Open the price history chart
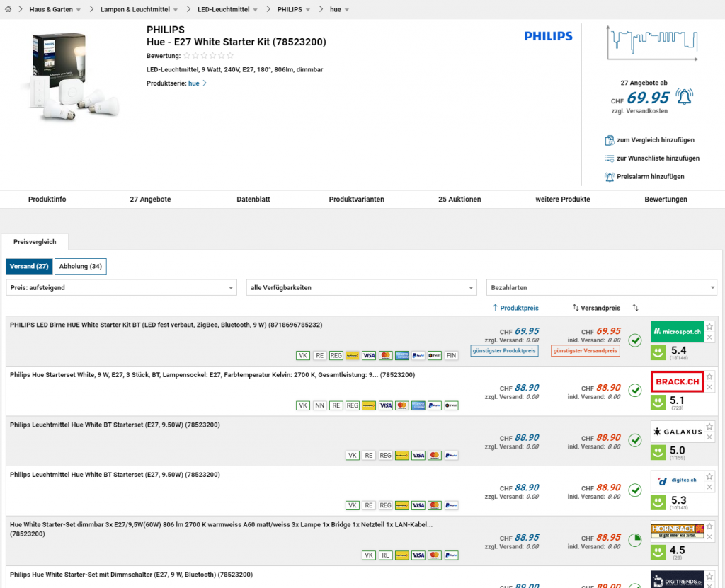 click(651, 46)
